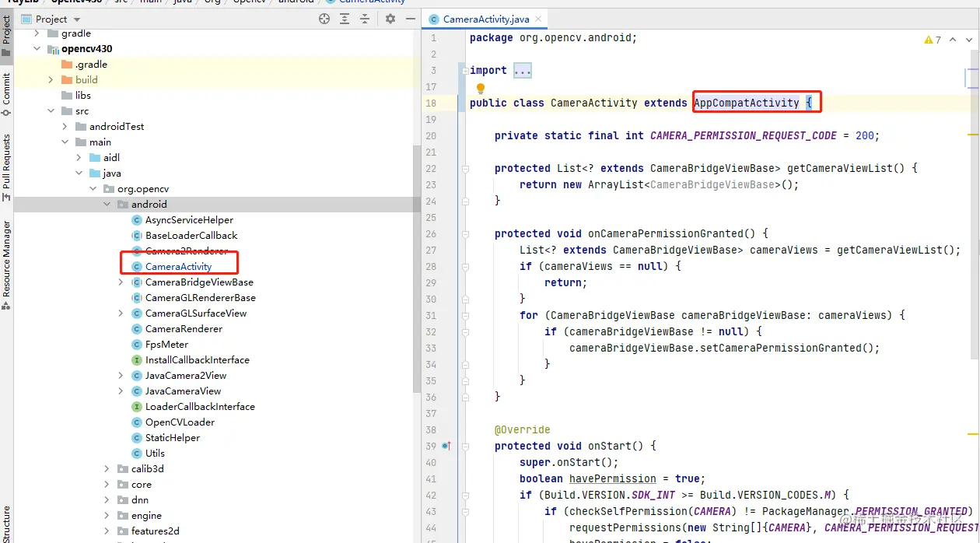
Task: Collapse the opencv430 module
Action: 37,49
